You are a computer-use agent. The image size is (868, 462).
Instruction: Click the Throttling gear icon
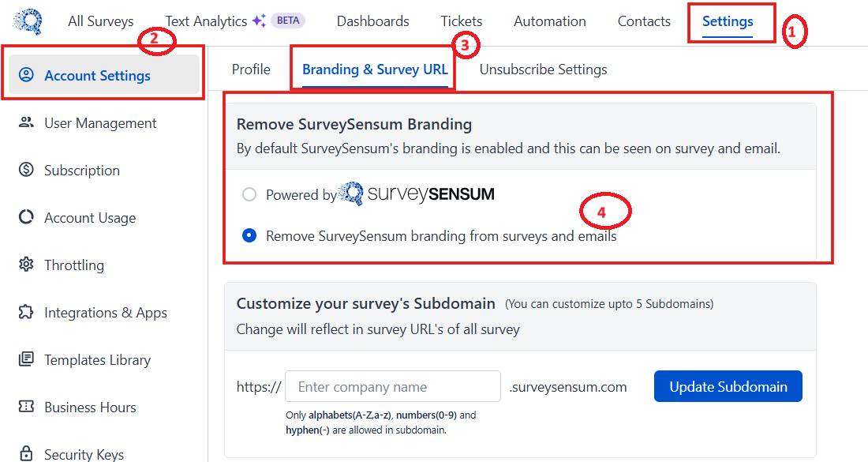27,265
